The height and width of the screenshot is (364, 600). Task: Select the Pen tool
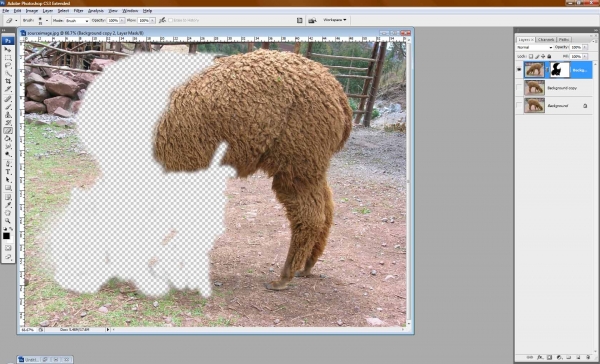(x=8, y=164)
